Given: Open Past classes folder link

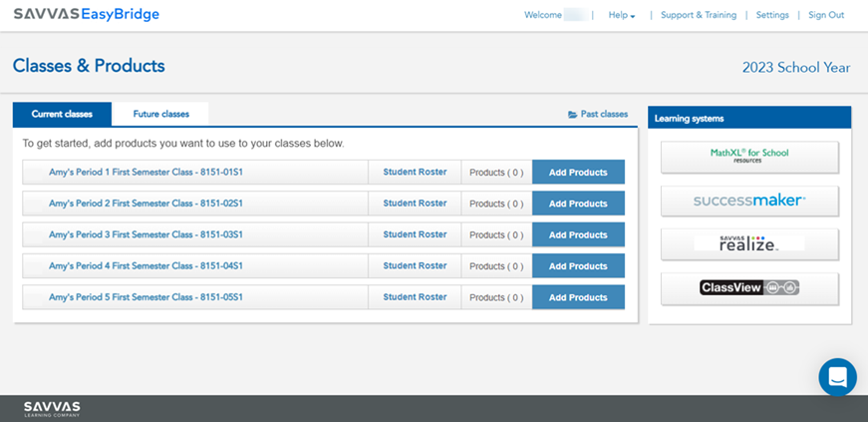Looking at the screenshot, I should pyautogui.click(x=598, y=115).
